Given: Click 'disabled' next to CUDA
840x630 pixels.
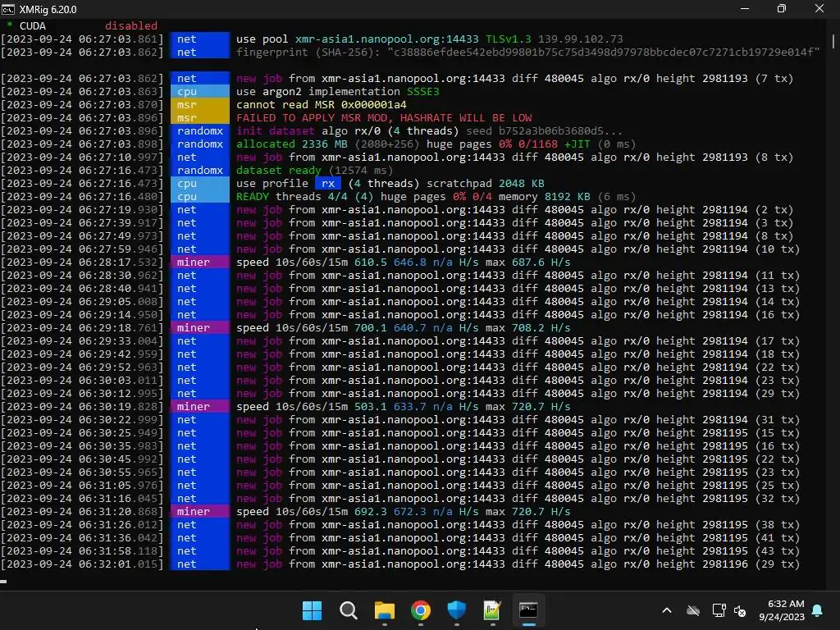Looking at the screenshot, I should click(131, 25).
